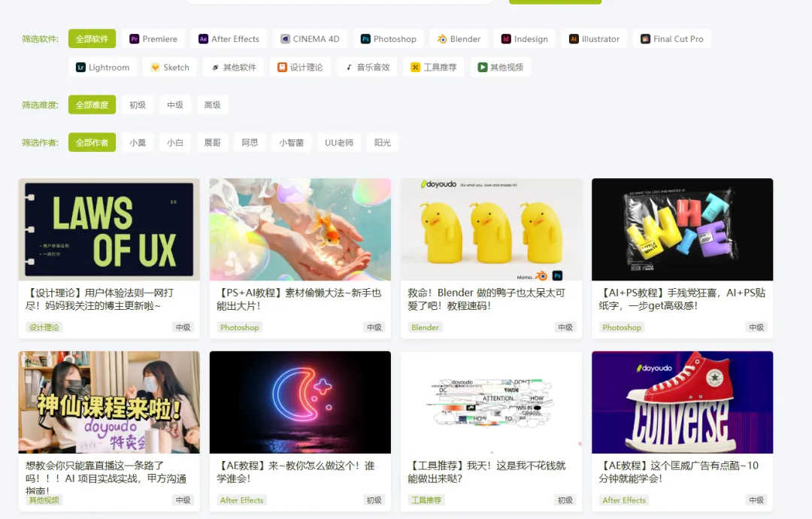Open title 【AI+PS教程】手残党狂喜
Image resolution: width=812 pixels, height=519 pixels.
pyautogui.click(x=682, y=299)
